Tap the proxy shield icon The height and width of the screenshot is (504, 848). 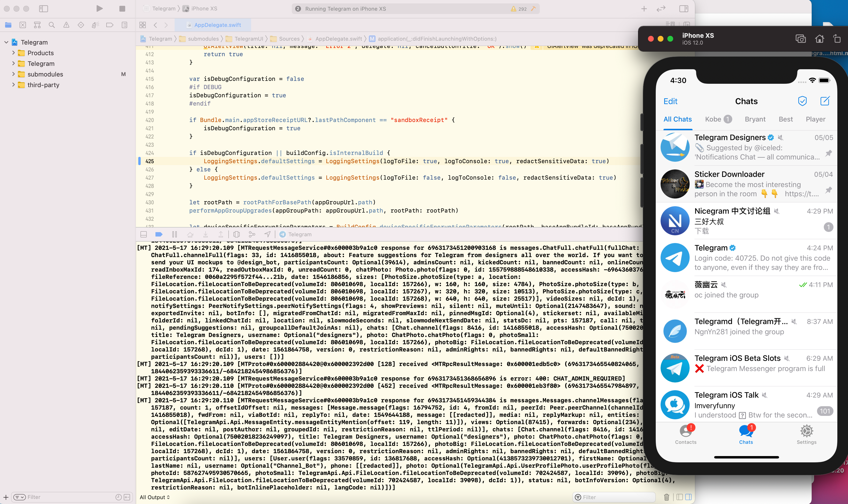[x=802, y=101]
